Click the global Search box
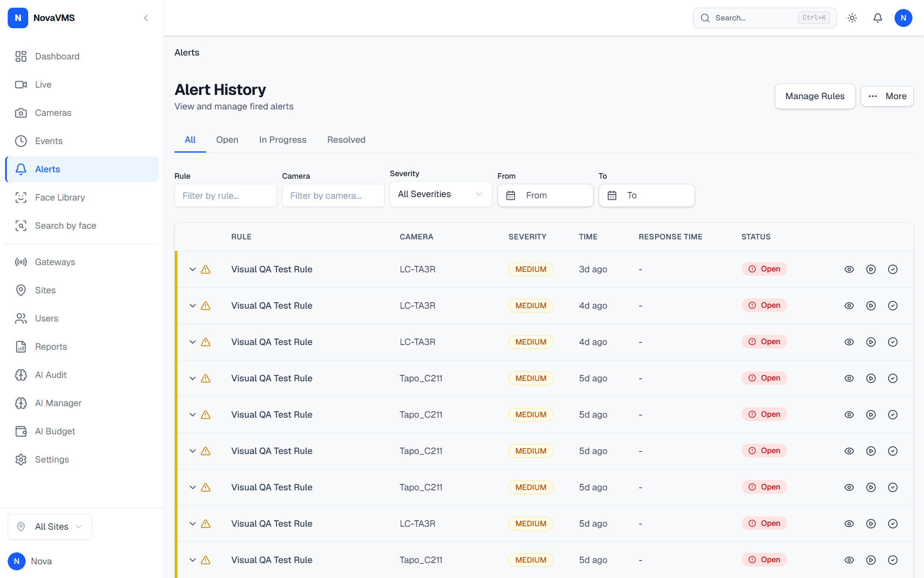This screenshot has height=578, width=924. pyautogui.click(x=765, y=18)
